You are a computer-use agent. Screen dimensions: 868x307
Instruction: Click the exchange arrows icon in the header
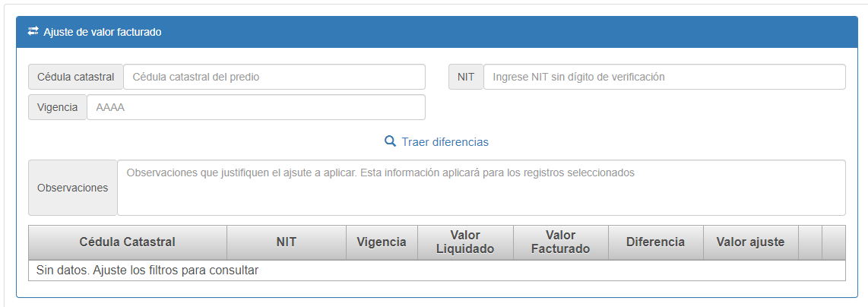(33, 32)
